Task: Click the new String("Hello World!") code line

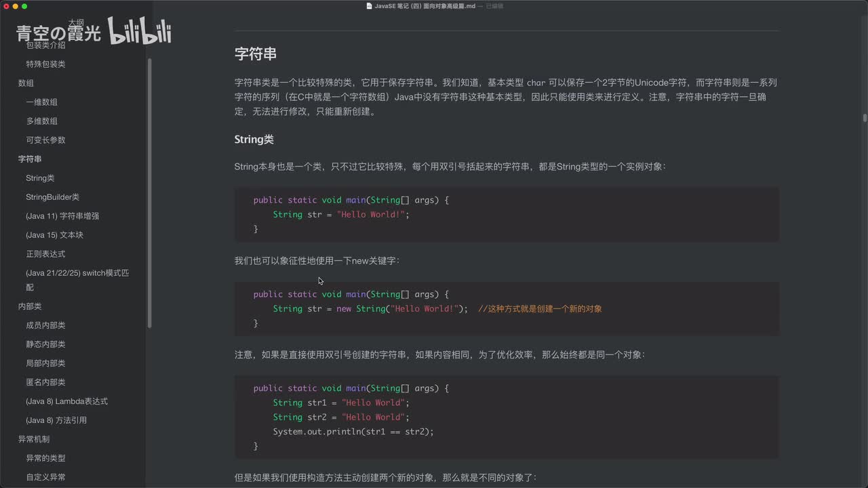Action: (370, 308)
